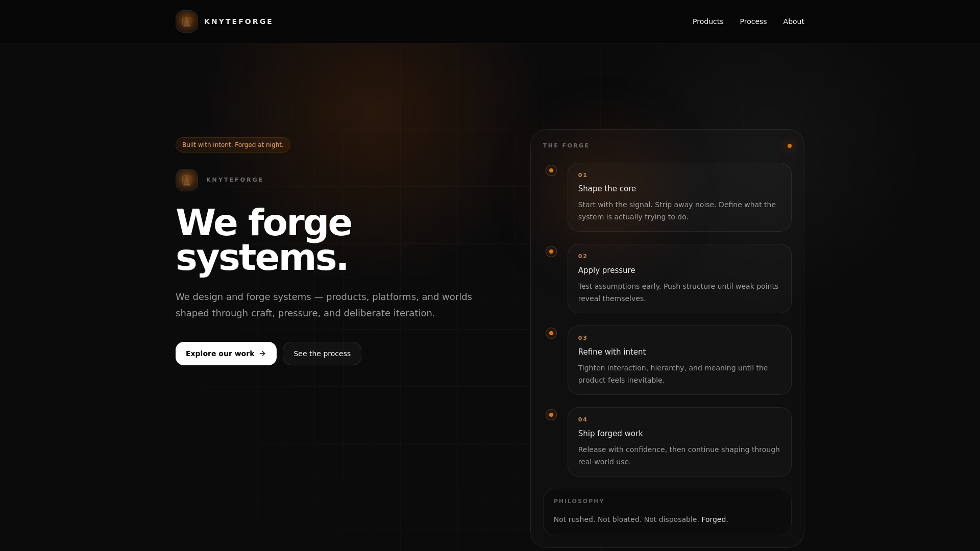Click THE FORGE panel heading
The image size is (980, 551).
pos(566,145)
